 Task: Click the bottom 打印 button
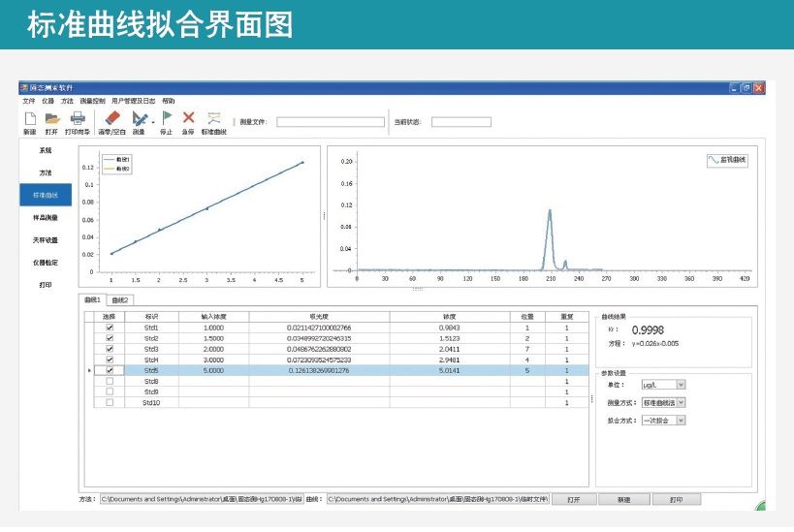[x=676, y=500]
